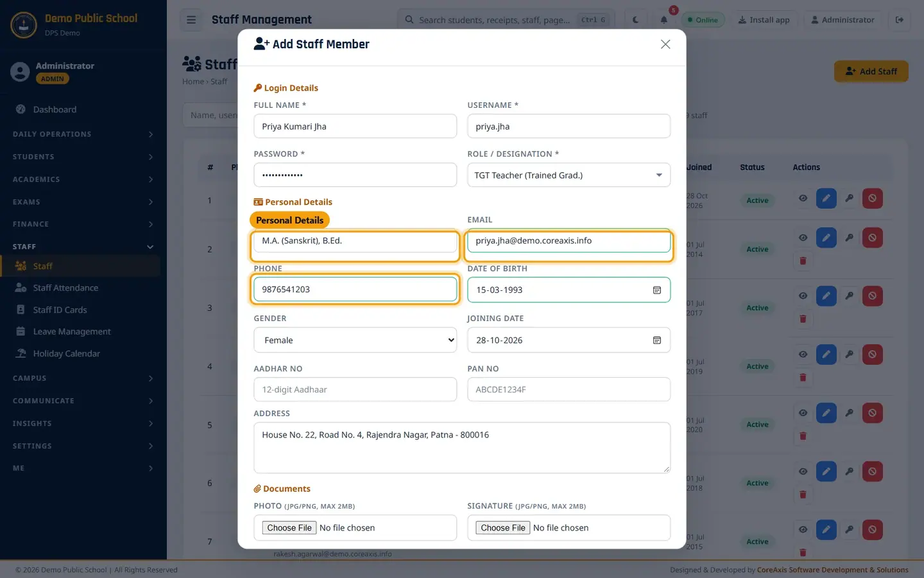Open the Administrator account menu
924x578 pixels.
(x=843, y=20)
